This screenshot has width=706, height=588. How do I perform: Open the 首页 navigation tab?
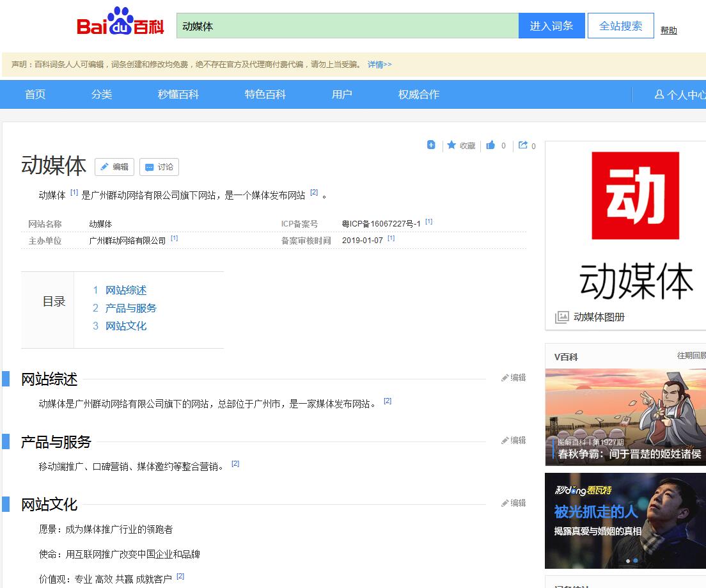35,94
